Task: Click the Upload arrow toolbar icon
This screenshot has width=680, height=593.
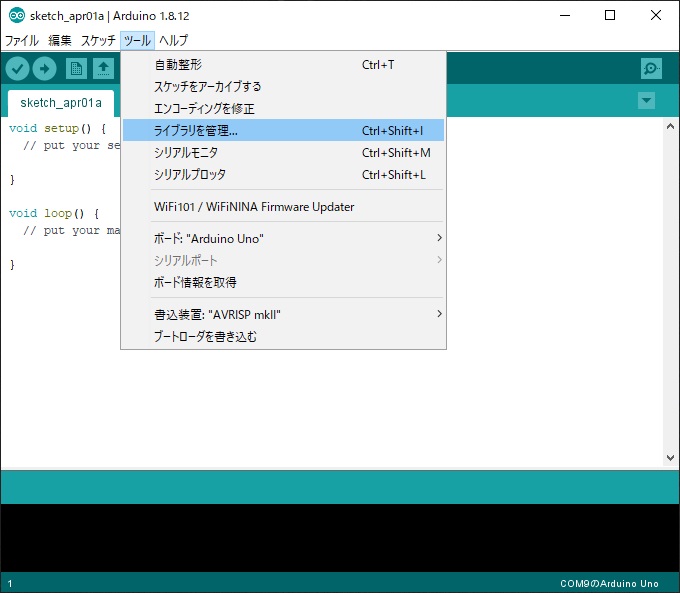Action: click(45, 69)
